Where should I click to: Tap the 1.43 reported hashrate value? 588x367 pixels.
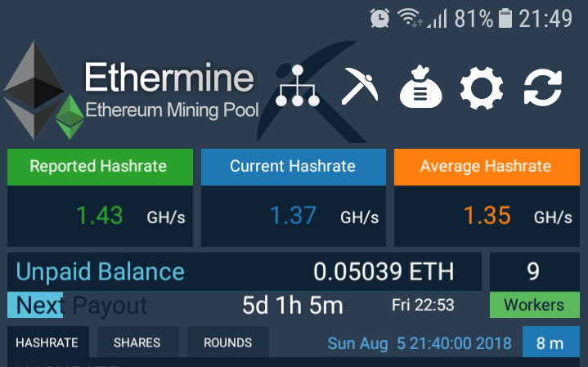[x=100, y=216]
